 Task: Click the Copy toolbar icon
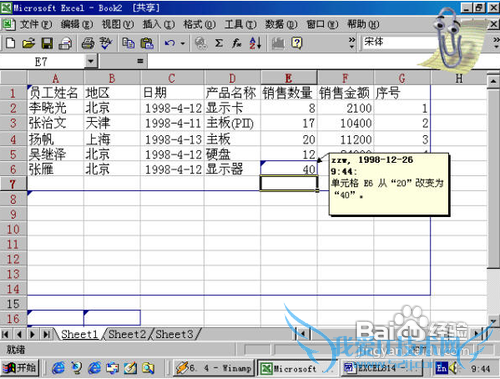(x=128, y=43)
